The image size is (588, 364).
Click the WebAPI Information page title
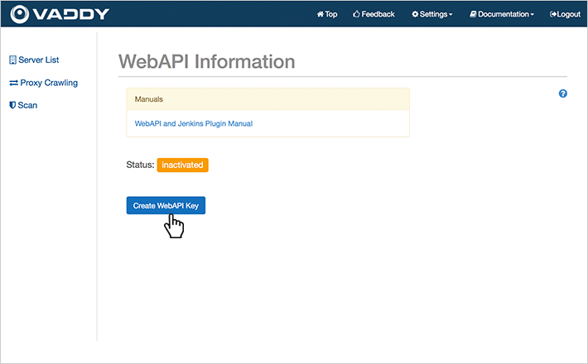207,61
